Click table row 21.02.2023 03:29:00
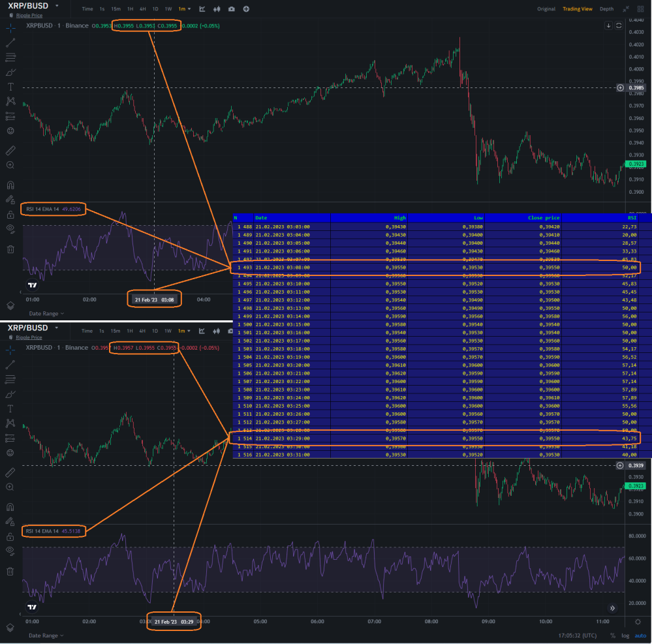 point(436,438)
